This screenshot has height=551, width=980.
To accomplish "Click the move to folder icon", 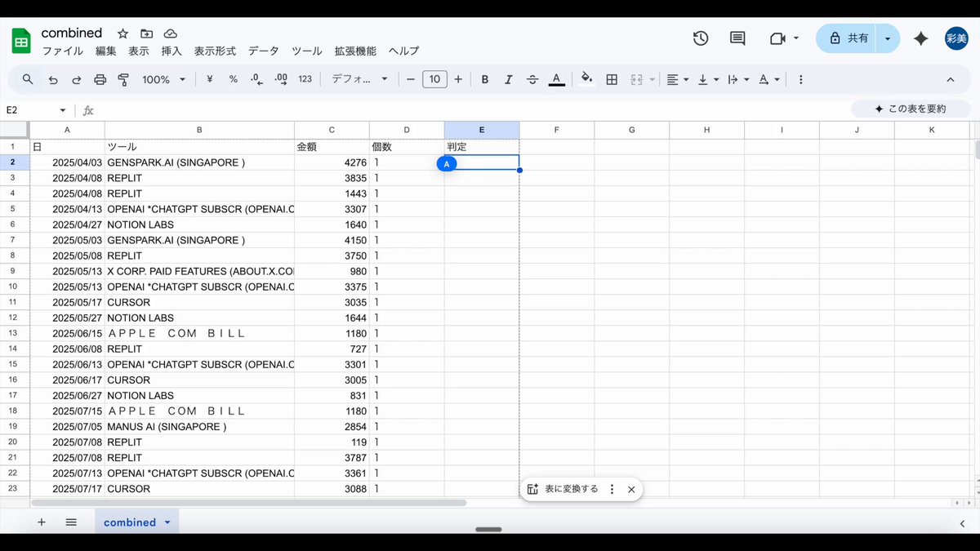I will 146,33.
